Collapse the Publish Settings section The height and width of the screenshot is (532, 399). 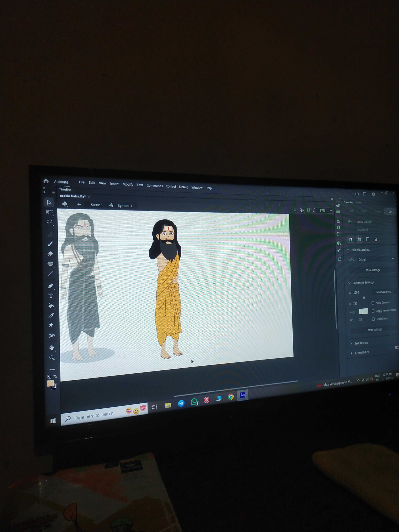coord(348,250)
